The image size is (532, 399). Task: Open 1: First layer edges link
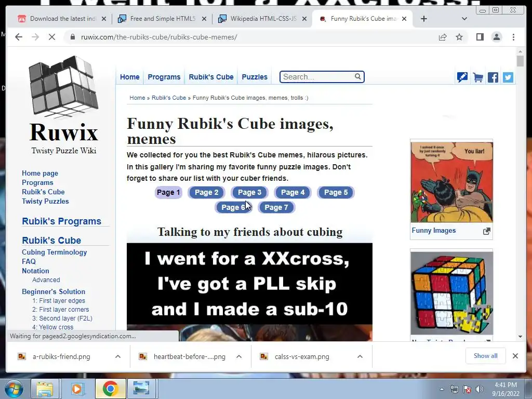click(59, 301)
